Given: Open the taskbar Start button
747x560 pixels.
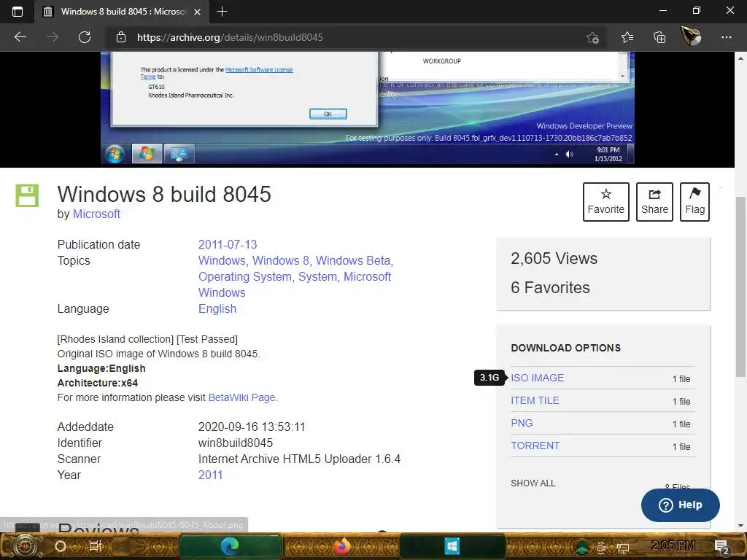Looking at the screenshot, I should 26,546.
